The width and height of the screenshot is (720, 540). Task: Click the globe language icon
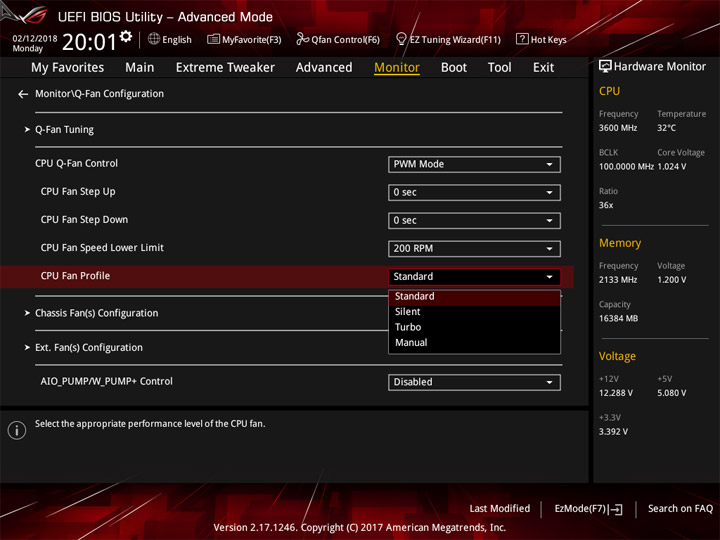[x=154, y=39]
